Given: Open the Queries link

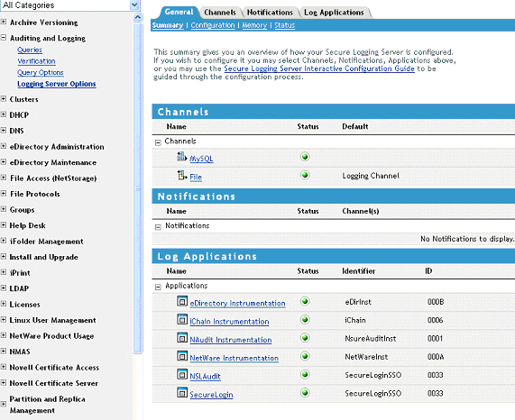Looking at the screenshot, I should (x=30, y=50).
